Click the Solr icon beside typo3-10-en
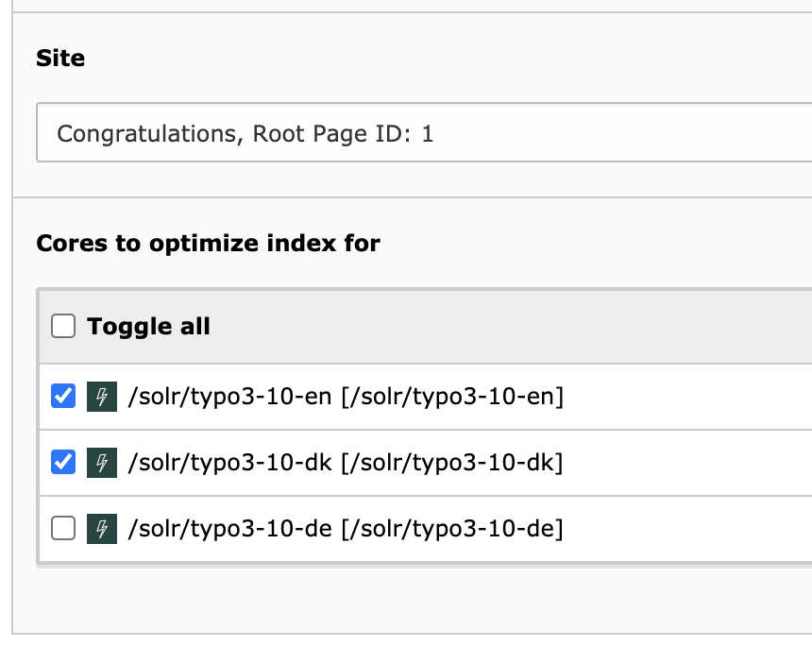Screen dimensions: 812x646 point(101,397)
